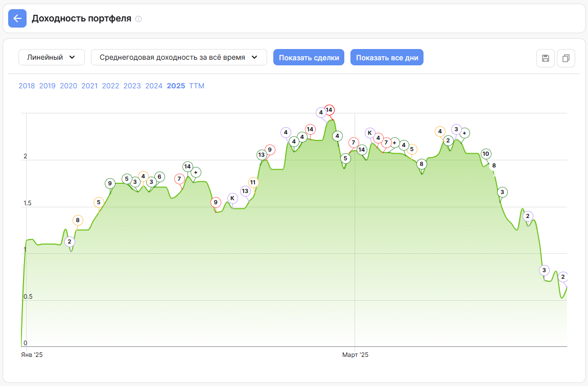Image resolution: width=588 pixels, height=386 pixels.
Task: Click the green 10 deal marker
Action: pos(486,154)
